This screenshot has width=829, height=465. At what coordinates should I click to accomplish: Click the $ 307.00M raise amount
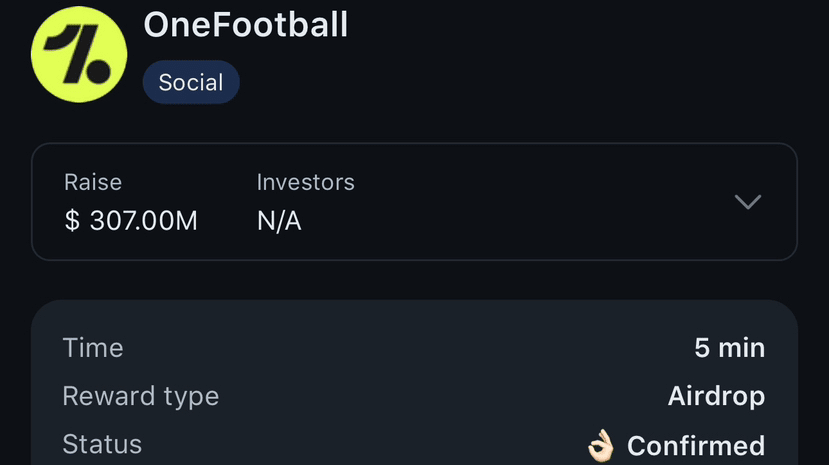[x=131, y=221]
